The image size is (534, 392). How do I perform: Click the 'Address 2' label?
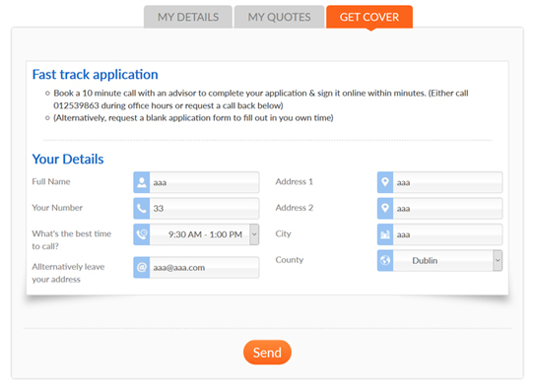tap(295, 208)
